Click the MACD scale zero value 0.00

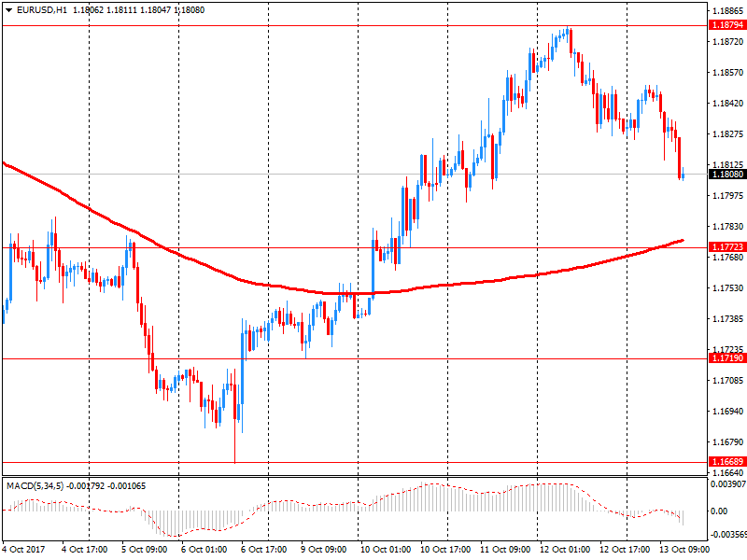[719, 511]
